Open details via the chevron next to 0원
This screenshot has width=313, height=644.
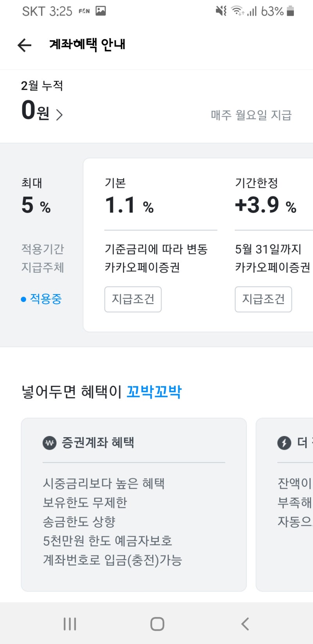pos(59,114)
